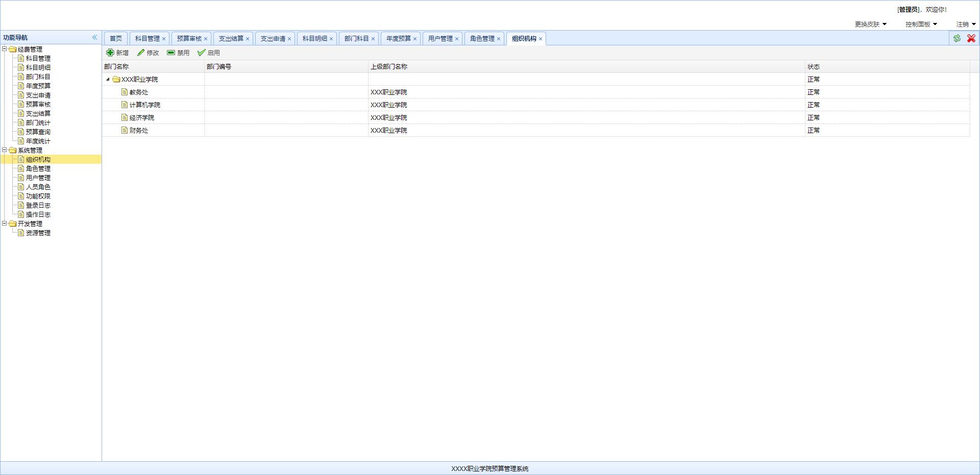Click the XXX职业学院 folder icon in grid
Viewport: 980px width, 475px height.
coord(116,79)
